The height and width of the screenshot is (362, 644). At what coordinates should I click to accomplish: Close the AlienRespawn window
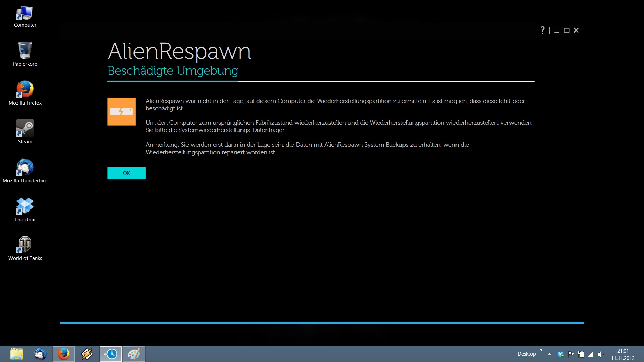point(576,30)
